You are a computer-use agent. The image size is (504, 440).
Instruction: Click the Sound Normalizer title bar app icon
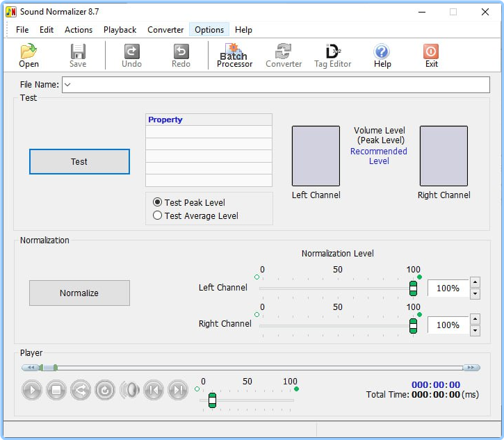(x=11, y=12)
